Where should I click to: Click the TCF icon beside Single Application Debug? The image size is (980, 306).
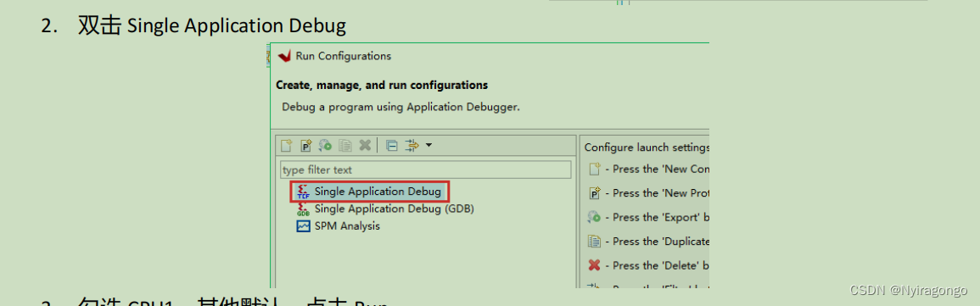(303, 192)
